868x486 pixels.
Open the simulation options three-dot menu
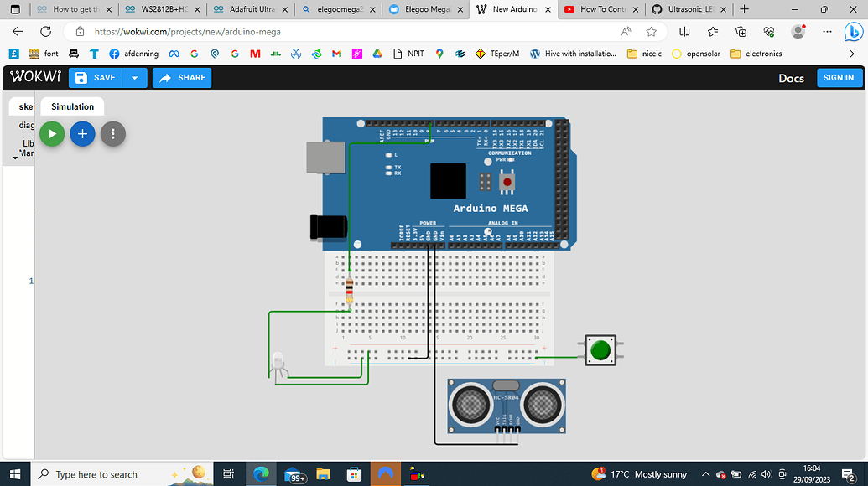click(x=112, y=134)
